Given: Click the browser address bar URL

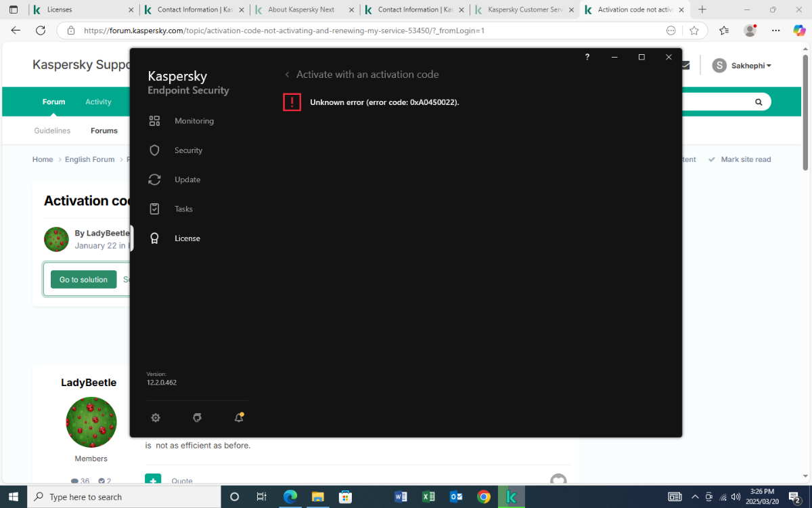Looking at the screenshot, I should tap(284, 30).
